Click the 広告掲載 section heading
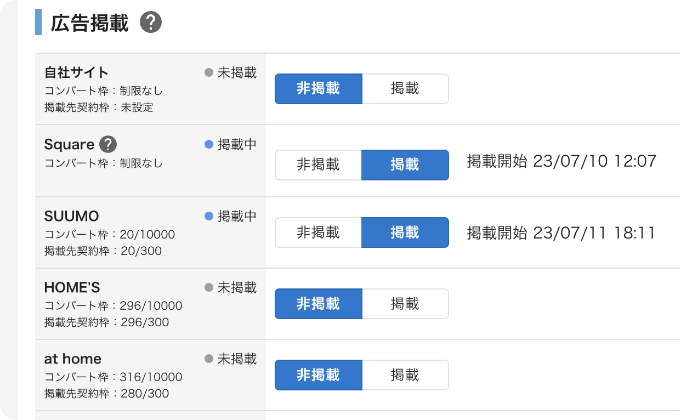 (x=90, y=23)
